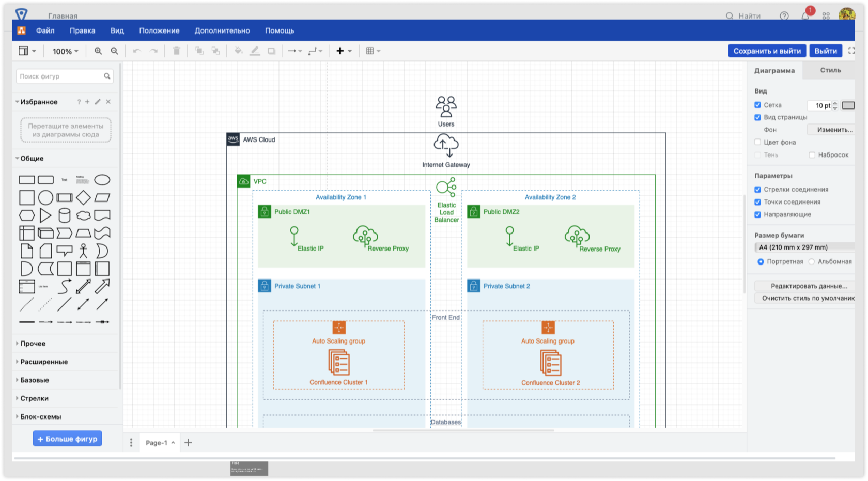Expand the Базовые shapes section
This screenshot has width=868, height=481.
(35, 380)
